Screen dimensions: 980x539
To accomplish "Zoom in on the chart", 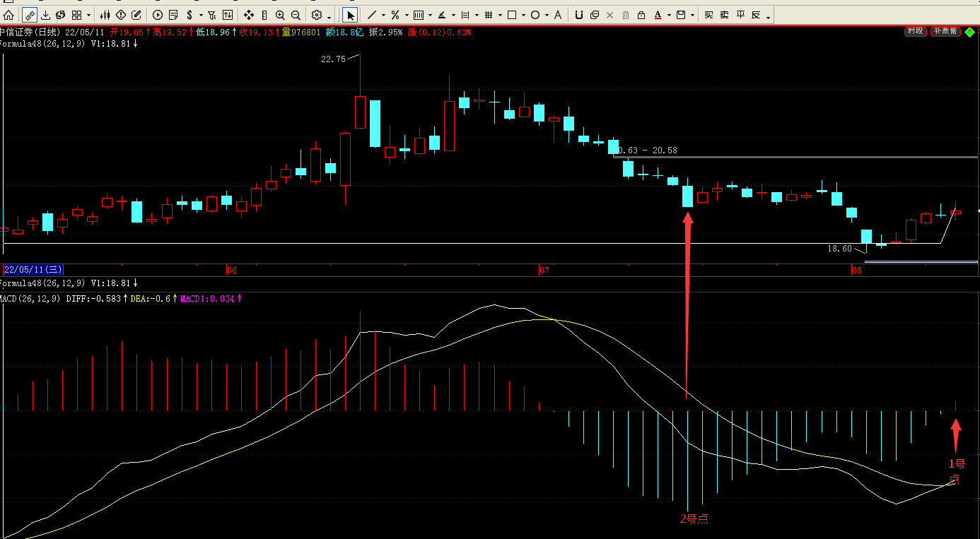I will point(280,15).
